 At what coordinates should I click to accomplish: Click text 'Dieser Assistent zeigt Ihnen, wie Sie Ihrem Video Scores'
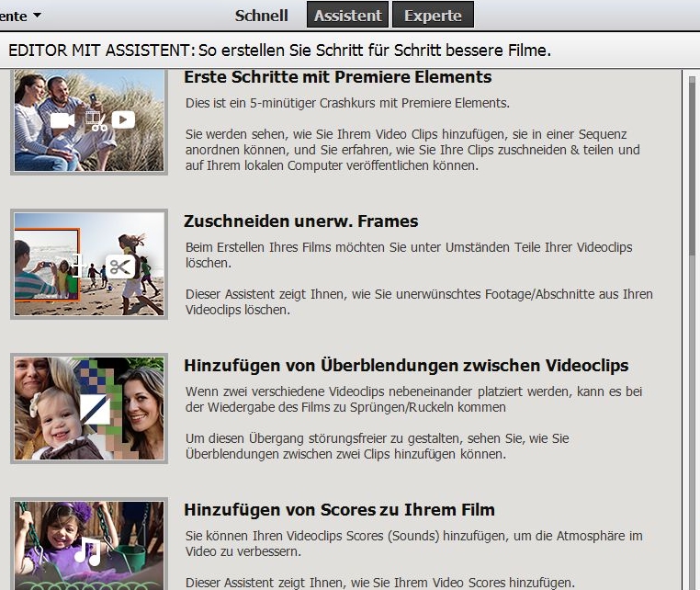point(345,583)
